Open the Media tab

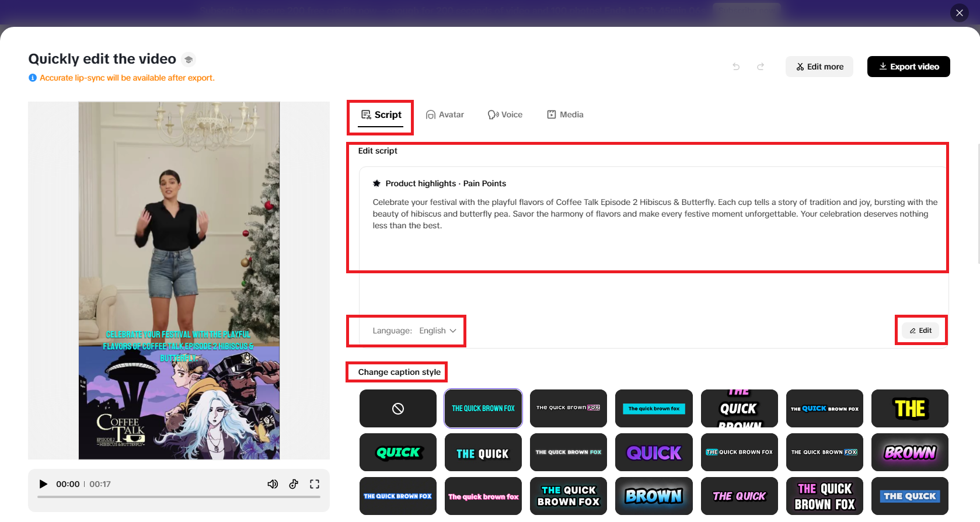565,115
